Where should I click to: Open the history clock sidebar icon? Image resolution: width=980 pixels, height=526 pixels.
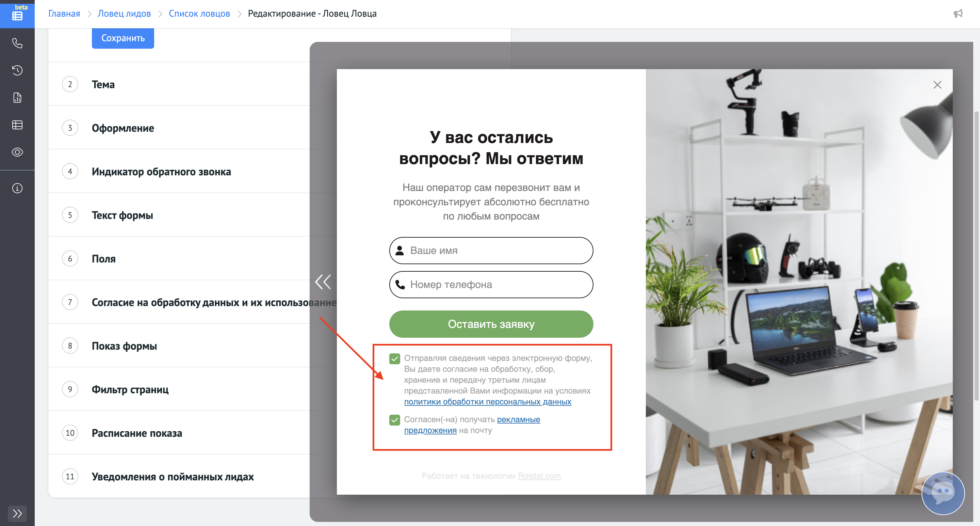[17, 70]
